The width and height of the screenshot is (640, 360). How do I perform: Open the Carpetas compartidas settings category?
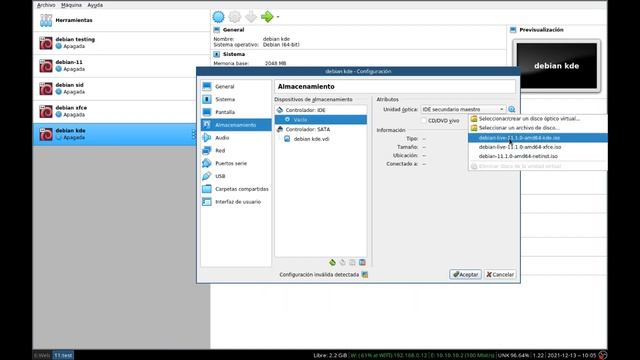click(236, 189)
